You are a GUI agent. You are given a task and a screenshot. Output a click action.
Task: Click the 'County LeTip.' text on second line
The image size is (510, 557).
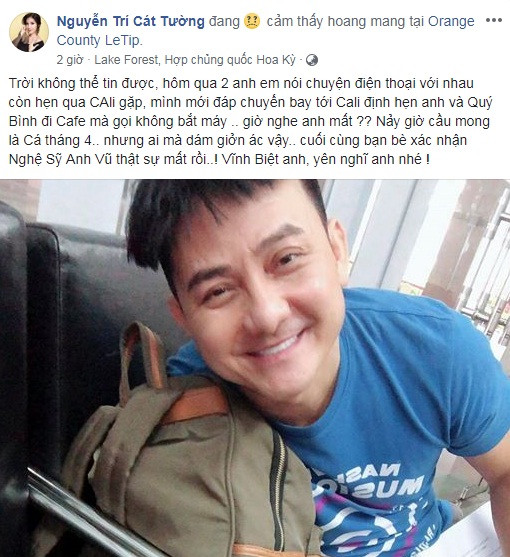[x=100, y=40]
